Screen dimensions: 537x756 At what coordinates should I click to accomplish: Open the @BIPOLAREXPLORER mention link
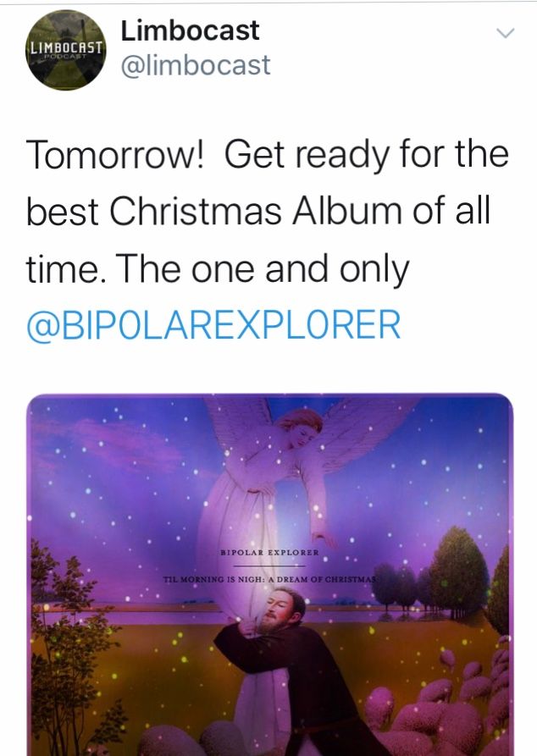213,325
